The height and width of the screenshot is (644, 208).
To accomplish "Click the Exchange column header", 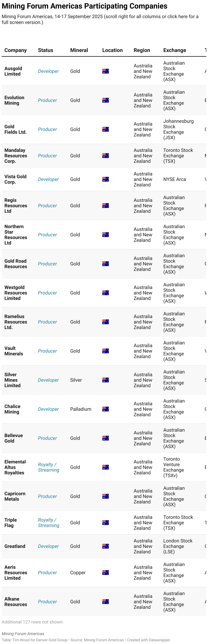I will pyautogui.click(x=174, y=50).
